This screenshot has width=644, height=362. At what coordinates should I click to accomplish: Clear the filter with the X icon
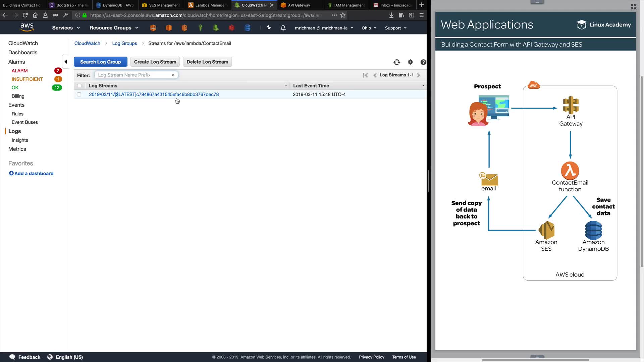(x=173, y=75)
